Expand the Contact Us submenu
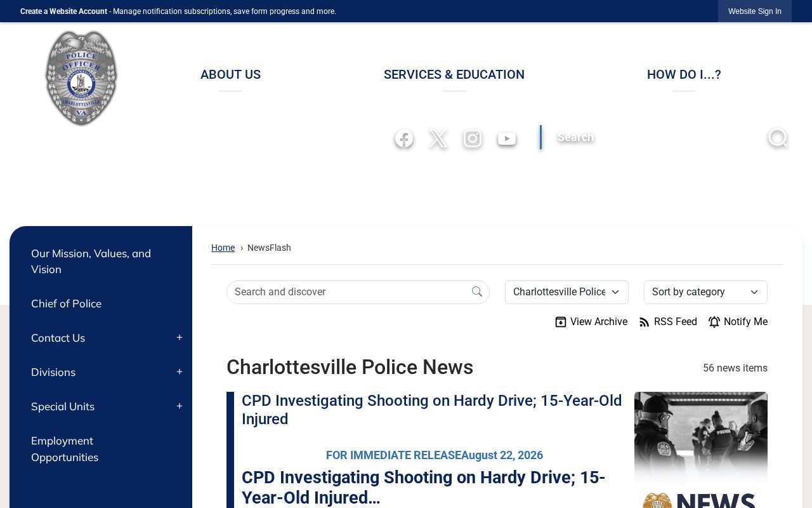This screenshot has width=812, height=508. click(180, 338)
